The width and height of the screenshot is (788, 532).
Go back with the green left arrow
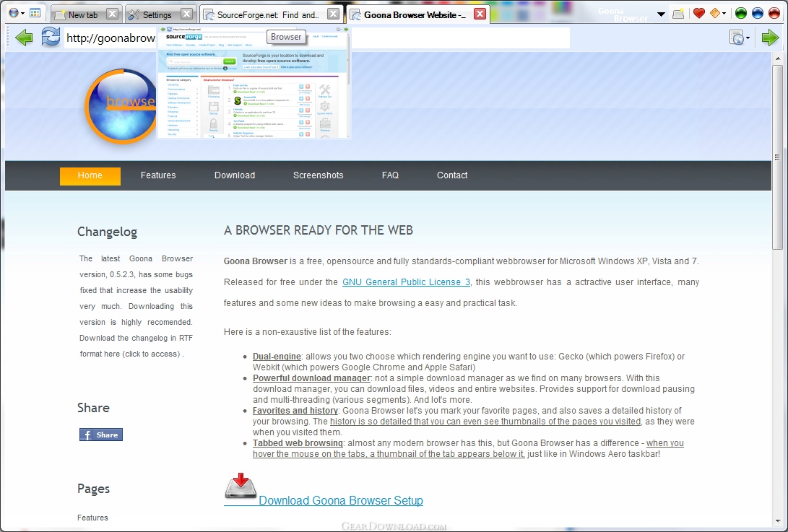coord(24,38)
